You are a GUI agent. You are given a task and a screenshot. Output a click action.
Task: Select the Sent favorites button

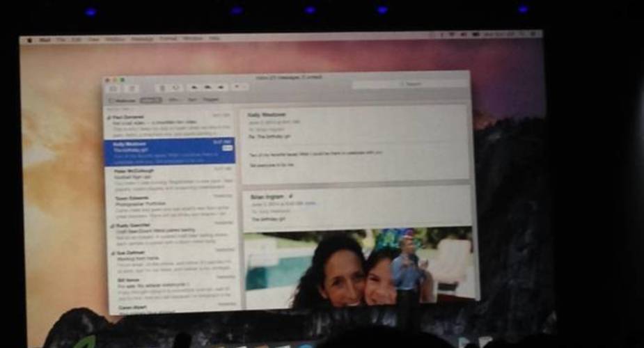(191, 100)
